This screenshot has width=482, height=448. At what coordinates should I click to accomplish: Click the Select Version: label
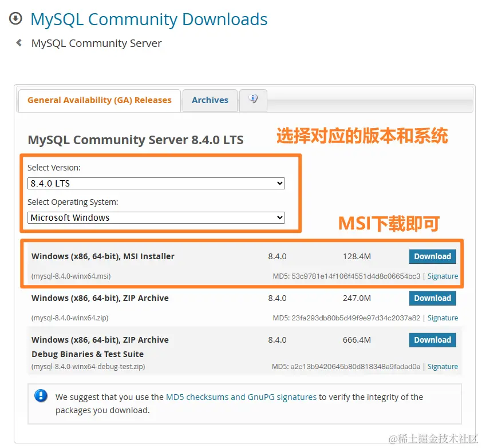(54, 168)
